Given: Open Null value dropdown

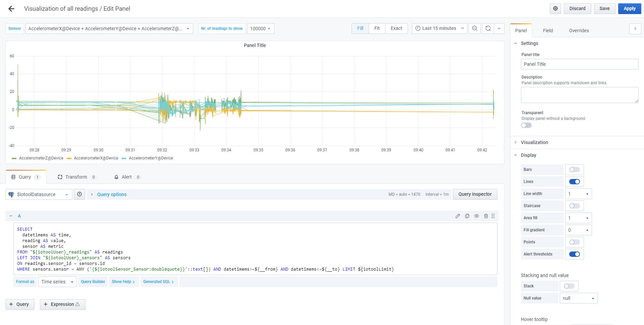Looking at the screenshot, I should 579,298.
